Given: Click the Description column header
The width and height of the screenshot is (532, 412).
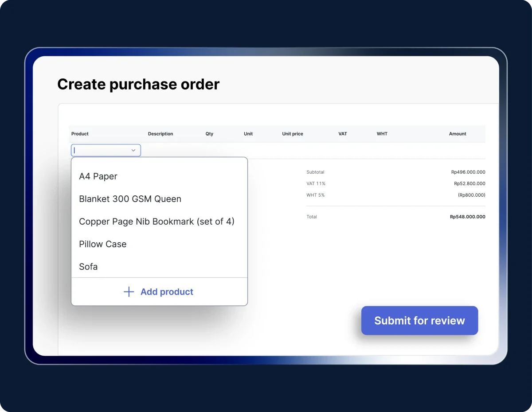Looking at the screenshot, I should click(x=160, y=134).
